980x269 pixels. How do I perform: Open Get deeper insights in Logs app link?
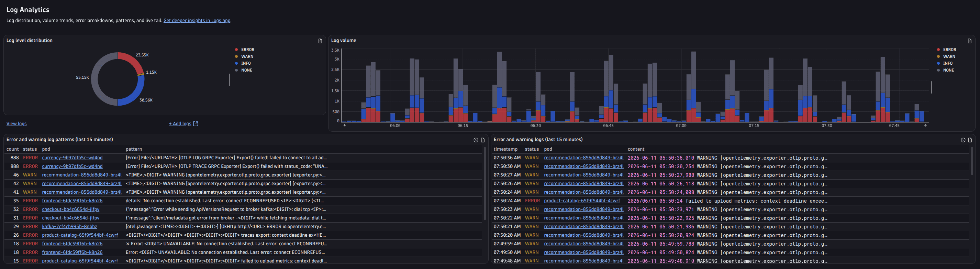coord(197,21)
